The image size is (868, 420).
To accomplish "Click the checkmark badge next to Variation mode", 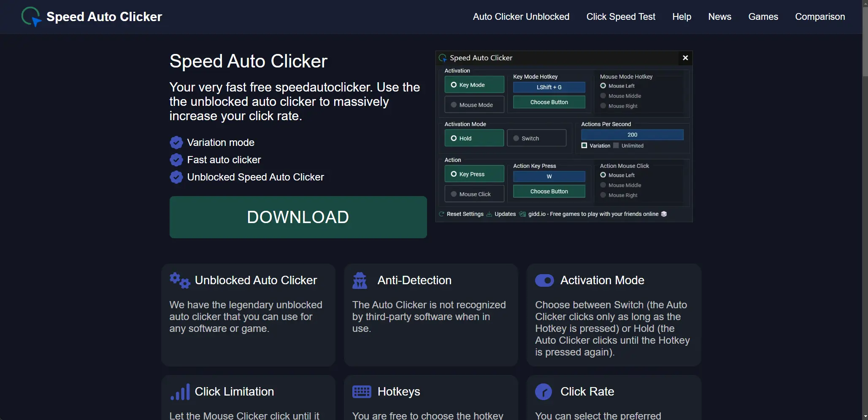I will (x=176, y=143).
